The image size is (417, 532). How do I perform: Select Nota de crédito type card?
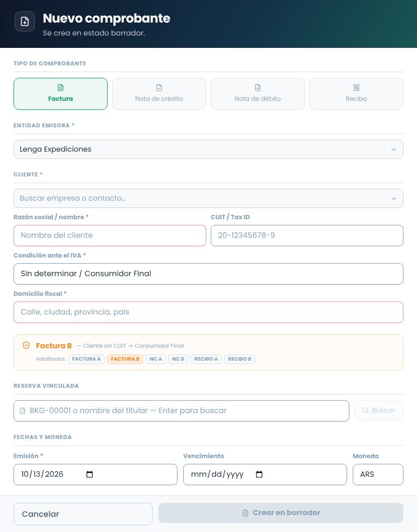[159, 94]
